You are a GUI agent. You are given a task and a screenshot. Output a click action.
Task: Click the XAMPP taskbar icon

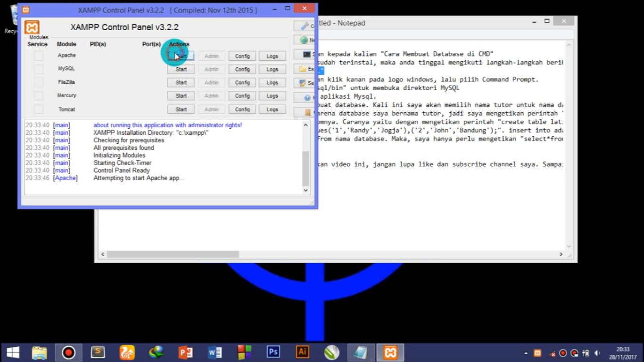[x=390, y=352]
